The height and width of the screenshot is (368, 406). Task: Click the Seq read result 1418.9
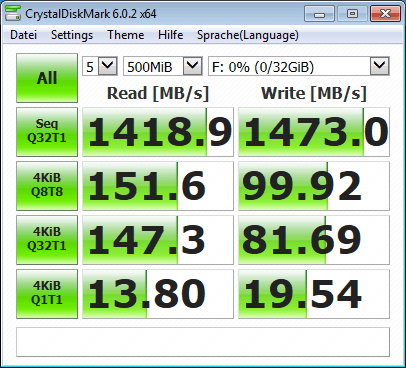pyautogui.click(x=158, y=132)
